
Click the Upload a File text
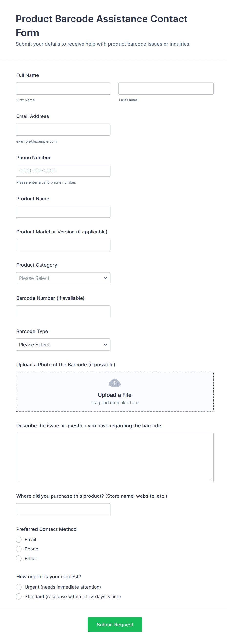[114, 395]
